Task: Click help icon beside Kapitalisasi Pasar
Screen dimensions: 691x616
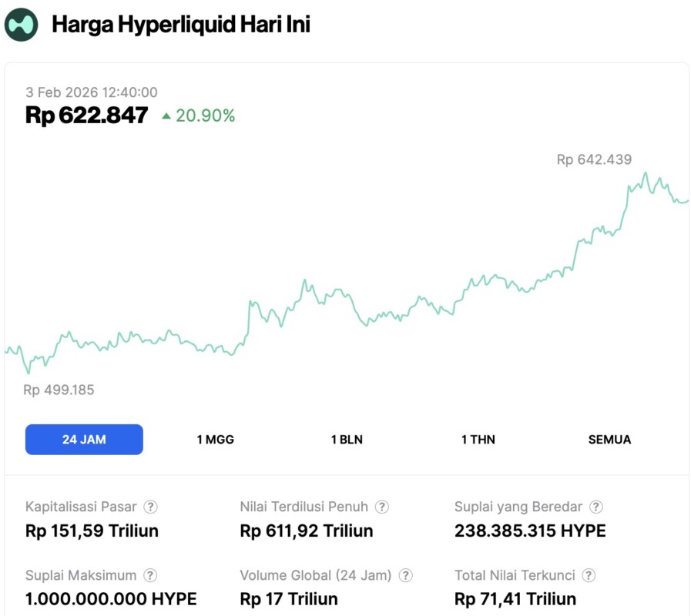Action: tap(151, 507)
